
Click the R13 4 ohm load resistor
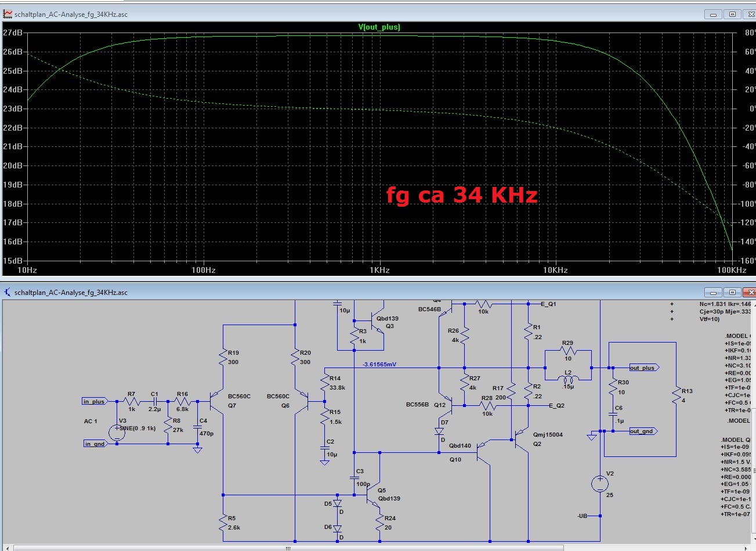click(x=676, y=396)
